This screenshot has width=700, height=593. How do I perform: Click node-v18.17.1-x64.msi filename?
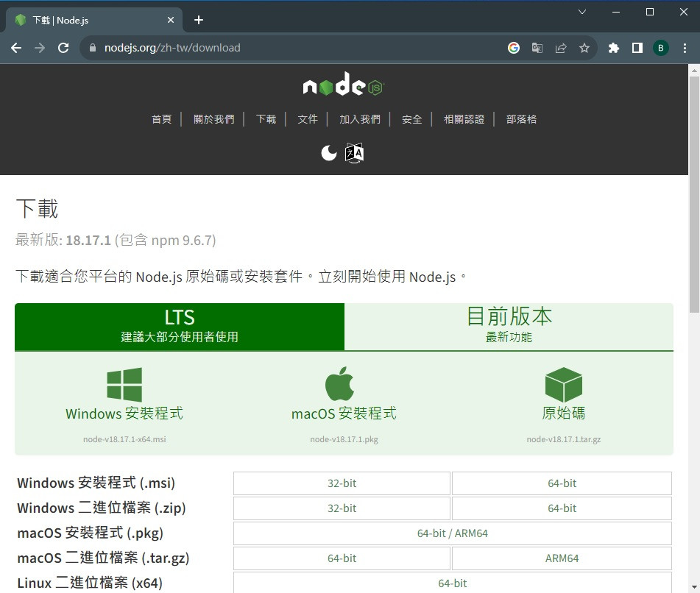tap(124, 439)
